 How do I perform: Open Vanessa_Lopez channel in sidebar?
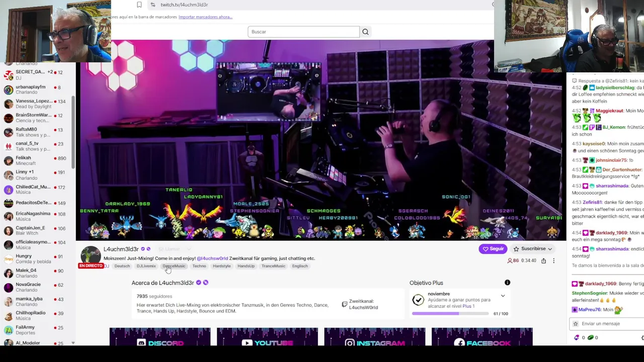click(x=35, y=104)
